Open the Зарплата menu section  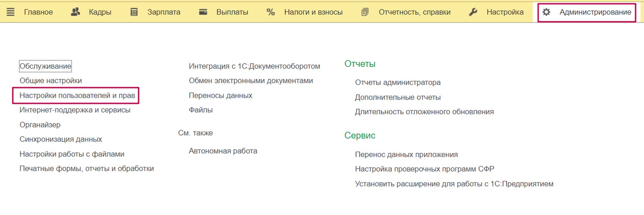point(164,12)
